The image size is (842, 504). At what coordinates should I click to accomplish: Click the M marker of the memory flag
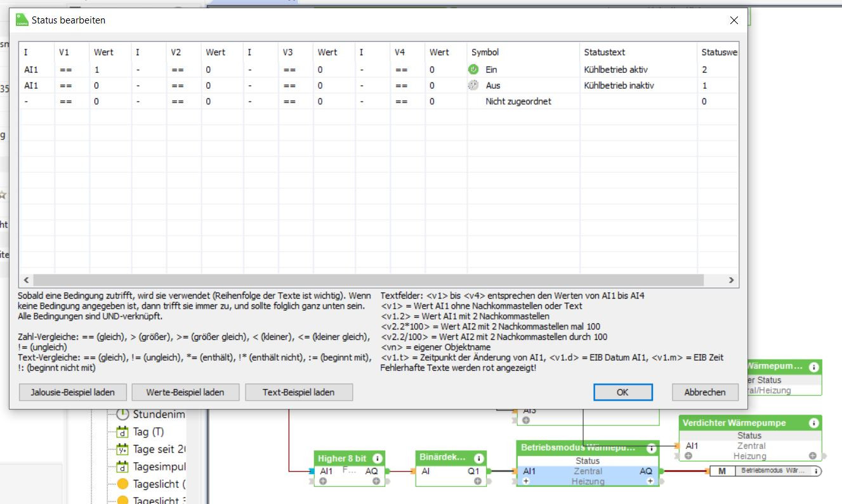pyautogui.click(x=722, y=471)
